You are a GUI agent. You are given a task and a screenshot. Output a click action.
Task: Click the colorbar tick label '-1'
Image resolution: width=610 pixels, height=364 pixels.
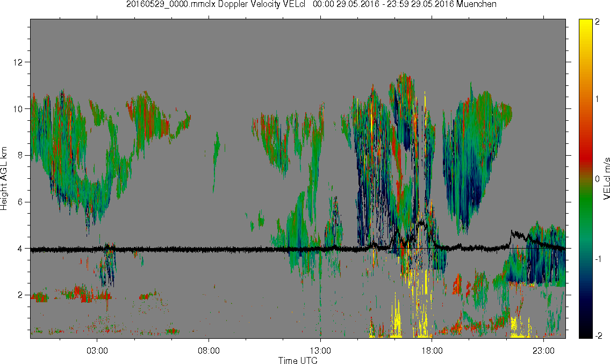click(598, 259)
